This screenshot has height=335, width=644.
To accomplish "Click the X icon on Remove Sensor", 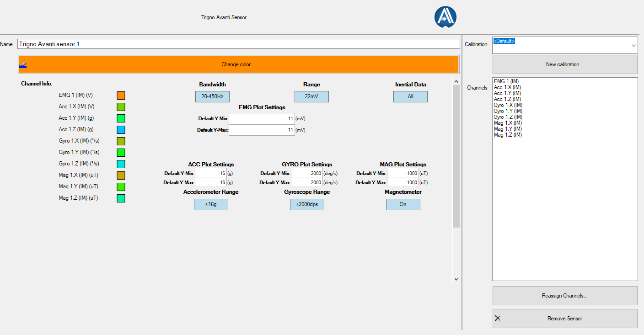I will tap(498, 318).
